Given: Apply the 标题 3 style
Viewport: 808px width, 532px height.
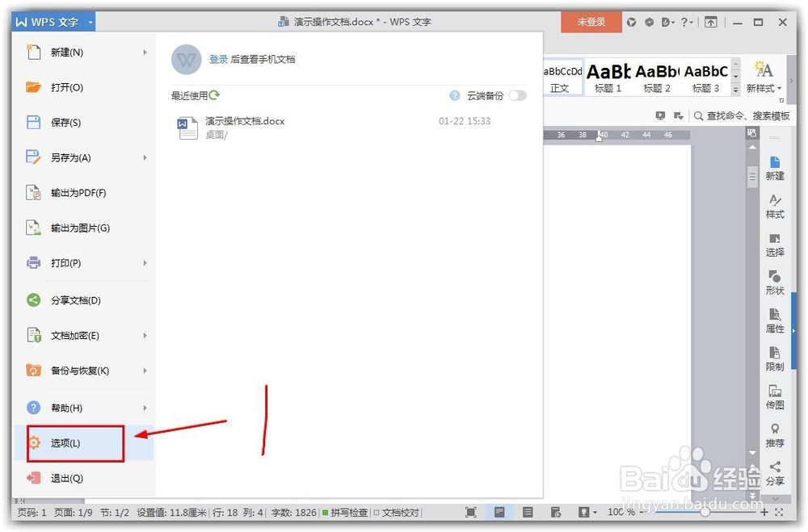Looking at the screenshot, I should pyautogui.click(x=705, y=77).
